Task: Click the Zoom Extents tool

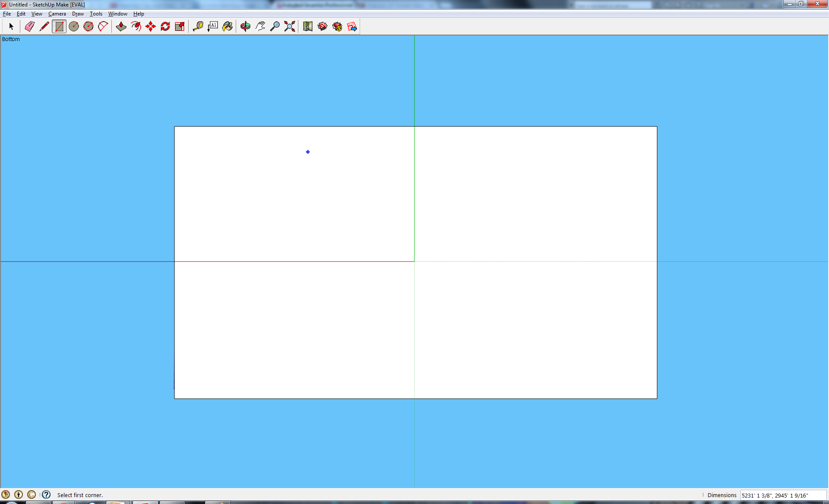Action: pyautogui.click(x=290, y=27)
